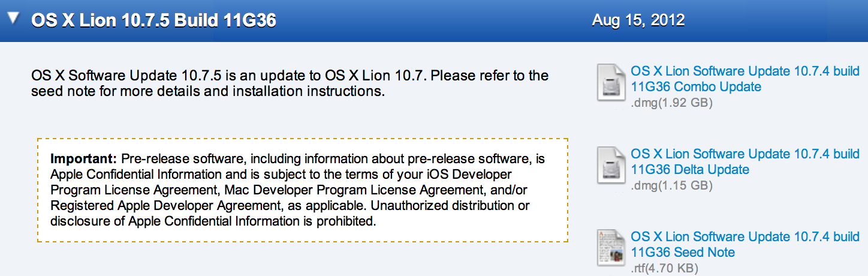Click the update description paragraph text
Screen dimensions: 868x276
290,84
